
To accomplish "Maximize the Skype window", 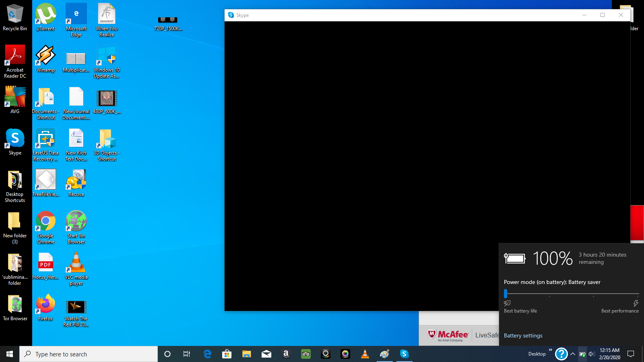I will pyautogui.click(x=603, y=15).
